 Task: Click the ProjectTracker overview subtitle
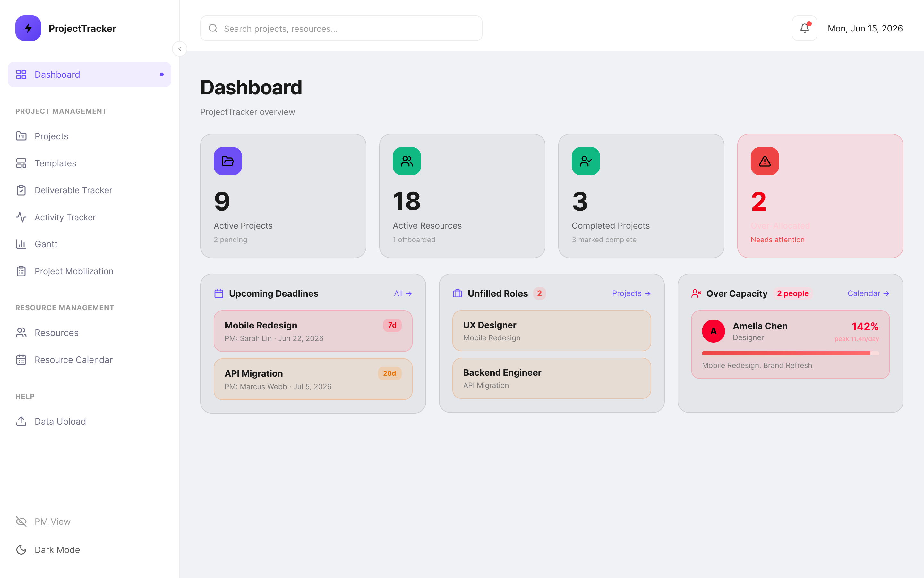pyautogui.click(x=247, y=112)
